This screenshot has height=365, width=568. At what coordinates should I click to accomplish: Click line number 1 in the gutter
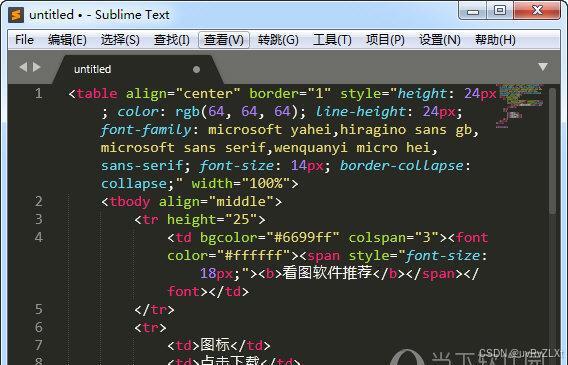[x=38, y=94]
